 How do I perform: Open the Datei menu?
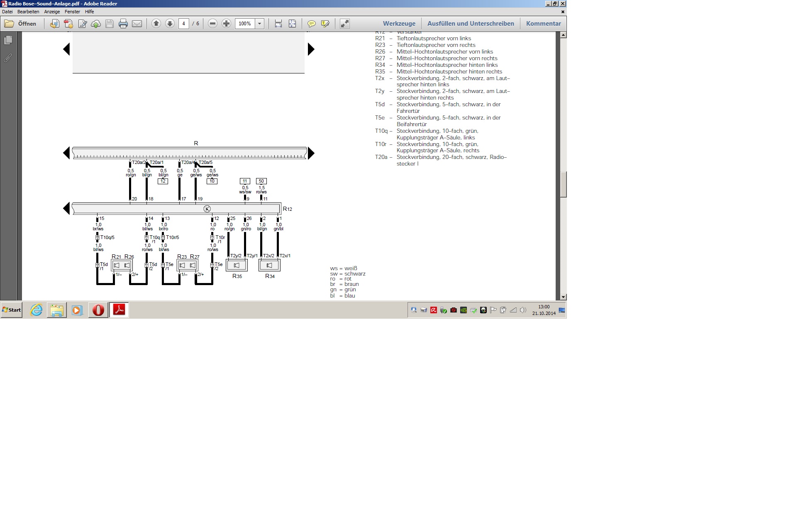(x=7, y=12)
